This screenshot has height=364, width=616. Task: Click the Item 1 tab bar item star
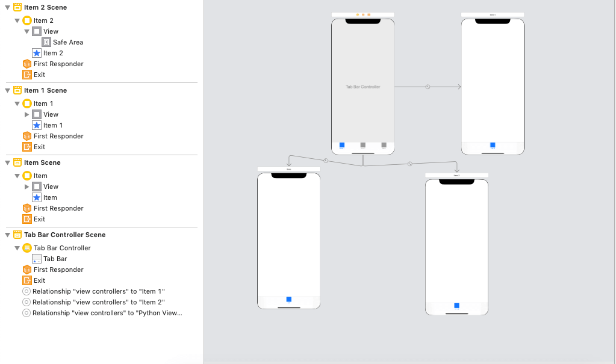(x=36, y=125)
